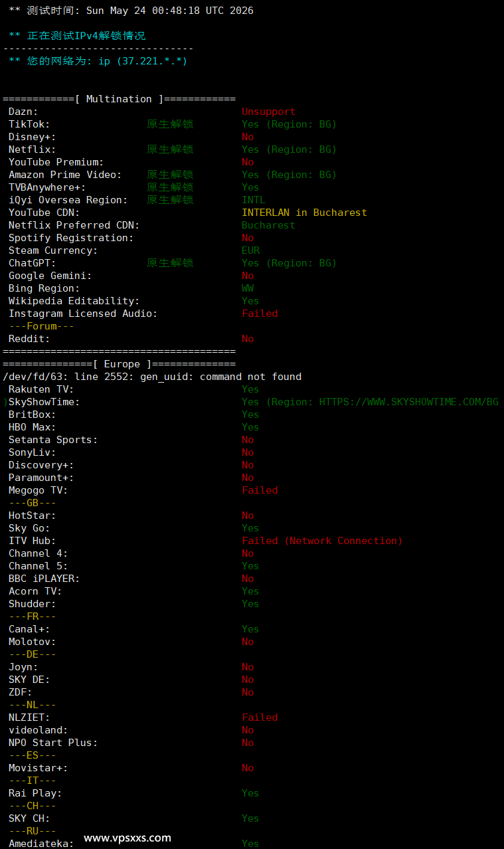Image resolution: width=504 pixels, height=849 pixels.
Task: Click the 'BBC iPLAYER:' label
Action: click(x=44, y=579)
